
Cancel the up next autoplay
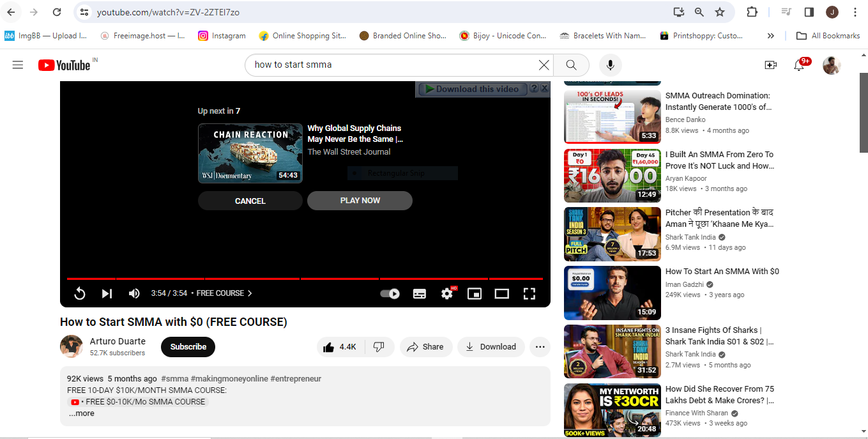click(250, 201)
